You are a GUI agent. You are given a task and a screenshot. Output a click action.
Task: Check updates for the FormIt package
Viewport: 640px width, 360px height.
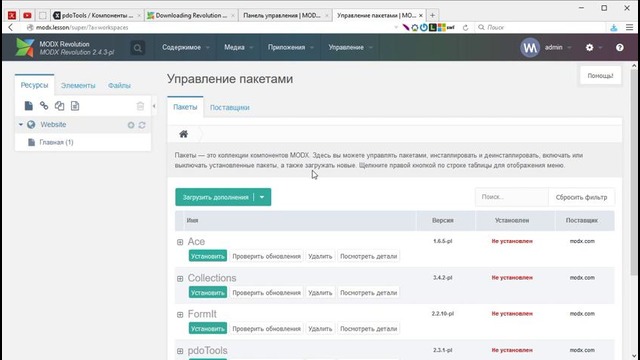tap(267, 329)
